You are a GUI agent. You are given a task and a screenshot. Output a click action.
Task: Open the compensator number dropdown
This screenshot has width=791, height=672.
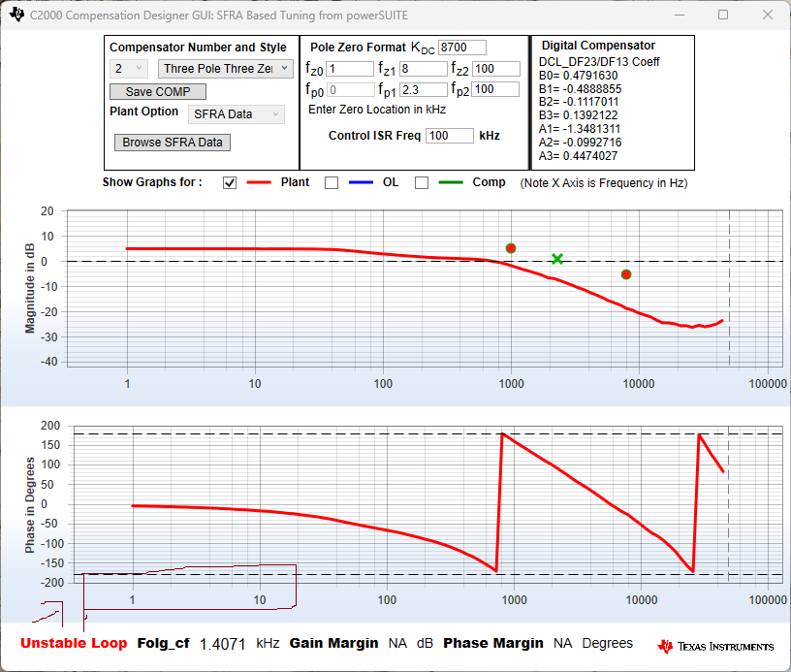(x=129, y=69)
